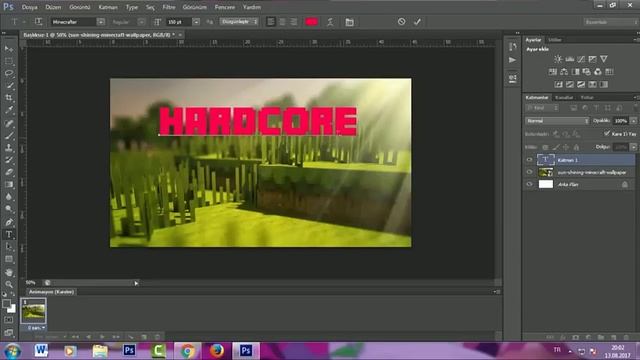Open the History panel icon
640x360 pixels.
[x=513, y=47]
